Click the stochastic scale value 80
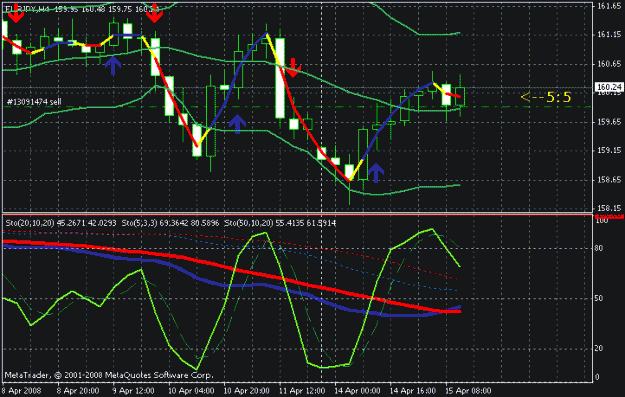 pyautogui.click(x=599, y=248)
